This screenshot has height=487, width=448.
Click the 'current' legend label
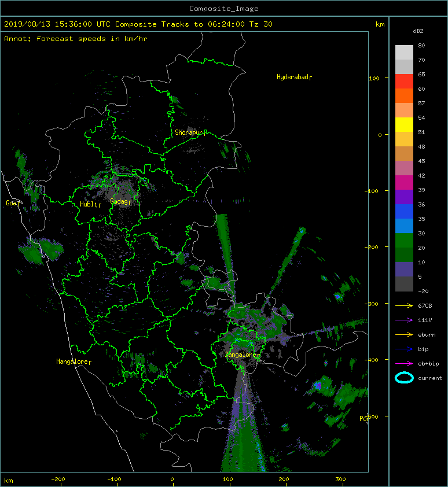tap(430, 378)
